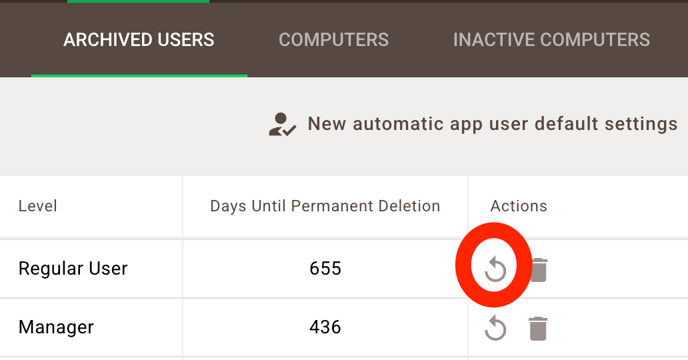Click the 655 days value cell

click(325, 269)
